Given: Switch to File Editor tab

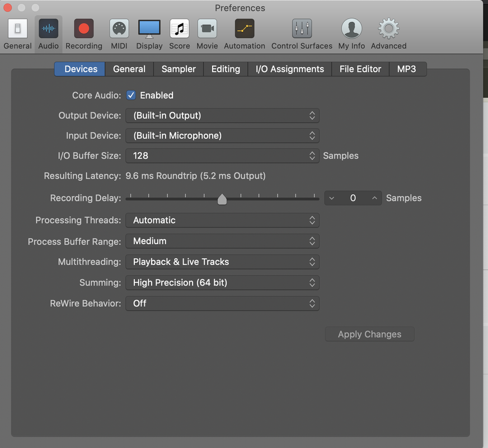Looking at the screenshot, I should (x=360, y=69).
